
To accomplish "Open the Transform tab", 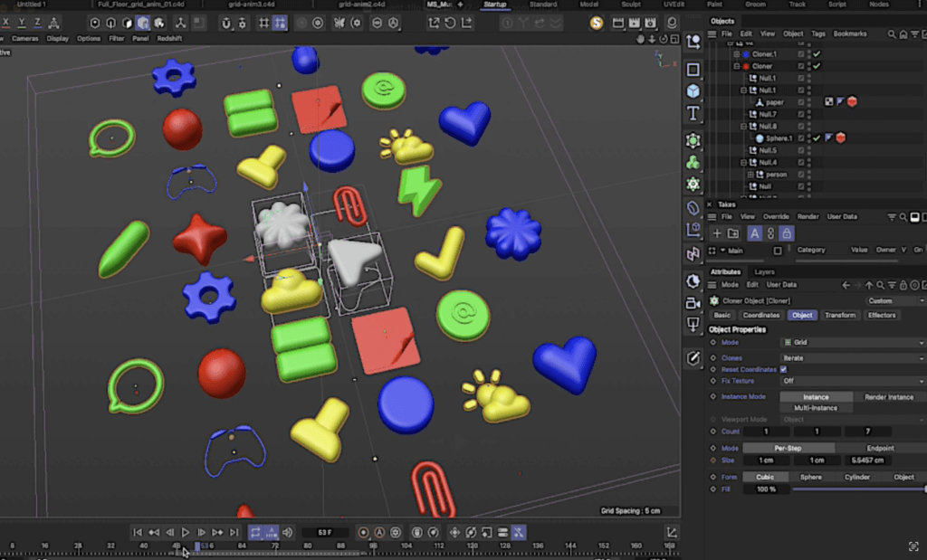I will coord(840,315).
